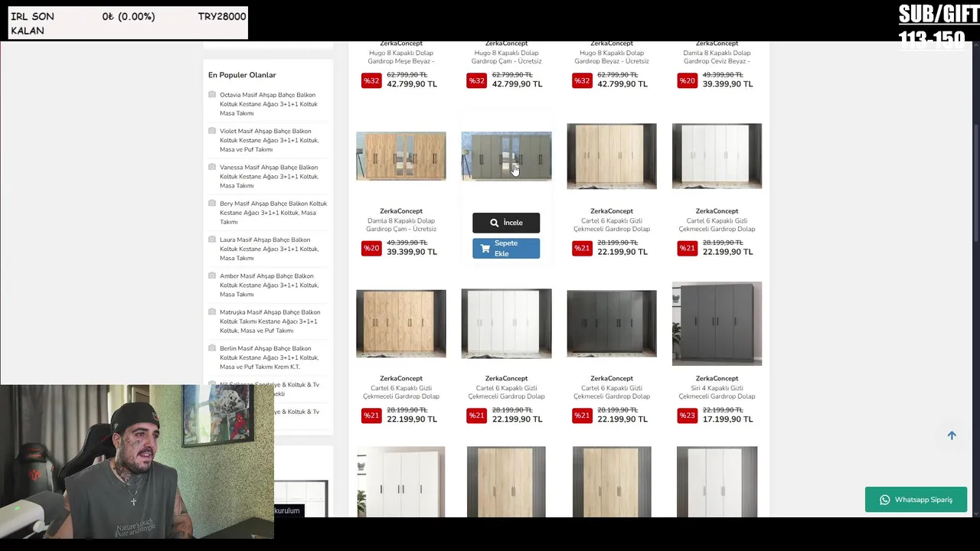The image size is (980, 551).
Task: Click the En Populer Olanlar heading
Action: (242, 75)
